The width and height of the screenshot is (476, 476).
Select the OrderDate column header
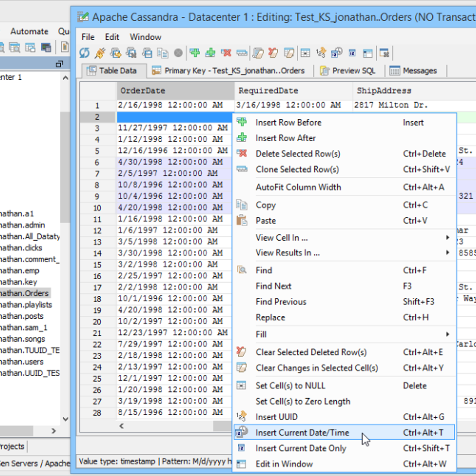(x=143, y=90)
